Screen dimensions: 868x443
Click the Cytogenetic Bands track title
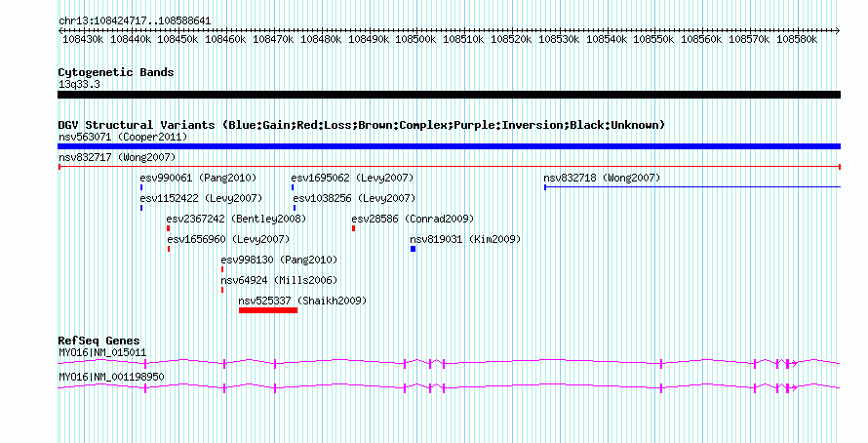click(116, 72)
